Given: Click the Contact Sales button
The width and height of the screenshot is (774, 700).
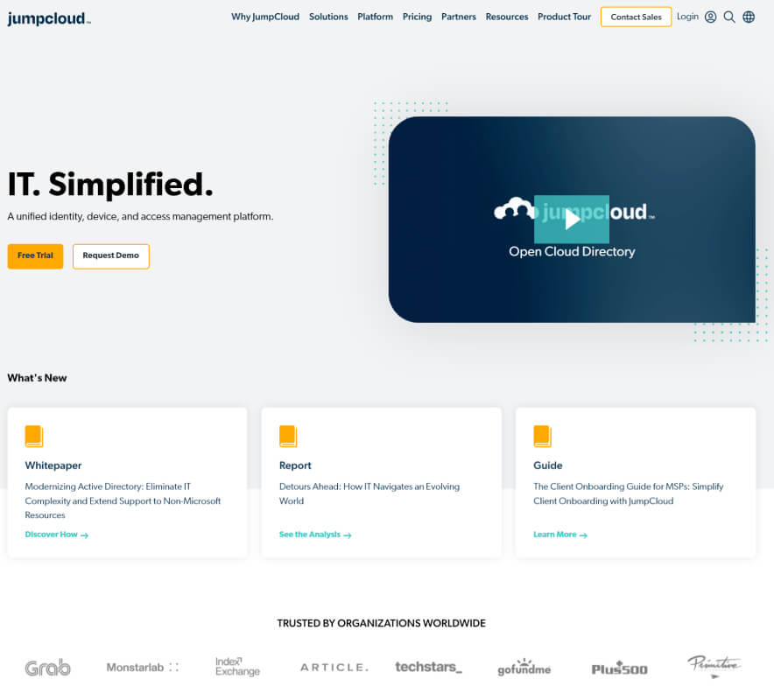Looking at the screenshot, I should (636, 17).
